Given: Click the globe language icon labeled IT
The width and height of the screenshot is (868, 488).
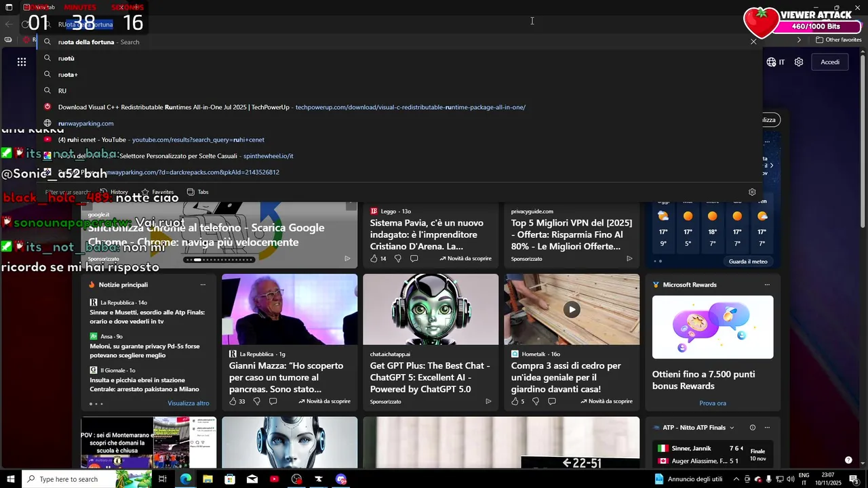Looking at the screenshot, I should pyautogui.click(x=776, y=62).
